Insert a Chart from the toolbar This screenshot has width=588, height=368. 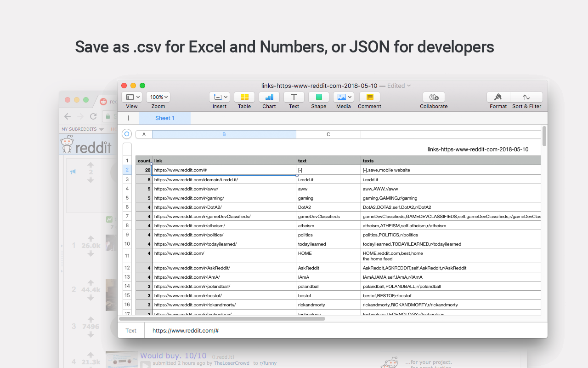pyautogui.click(x=269, y=97)
